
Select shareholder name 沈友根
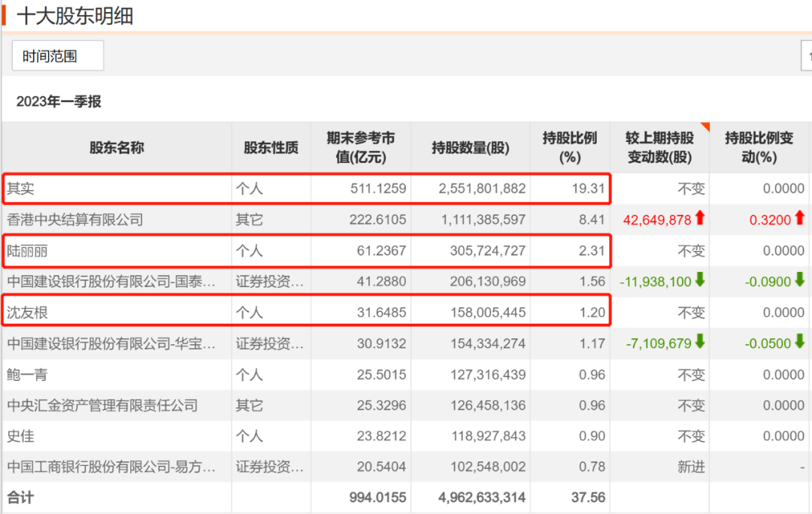tap(28, 313)
